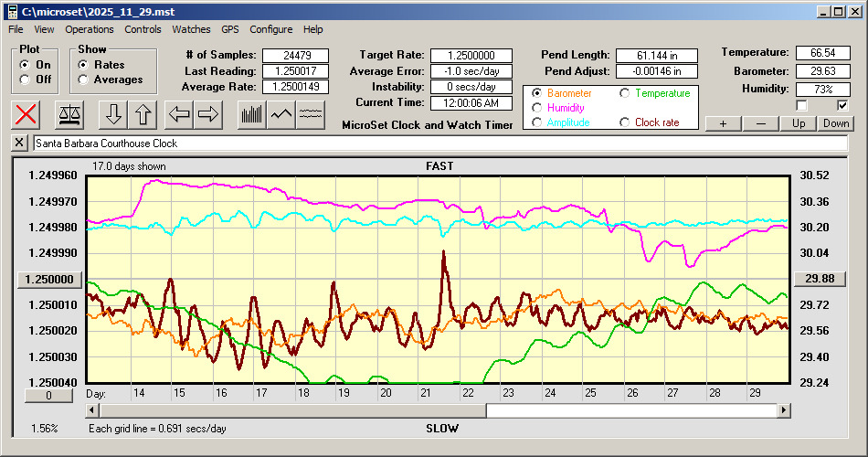Image resolution: width=868 pixels, height=457 pixels.
Task: Click the down arrow toolbar button
Action: coord(113,114)
